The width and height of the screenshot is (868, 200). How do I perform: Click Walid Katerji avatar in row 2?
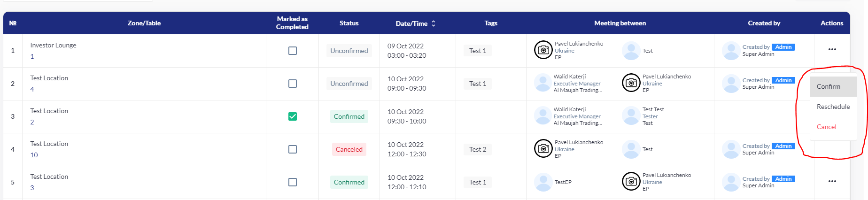click(543, 83)
